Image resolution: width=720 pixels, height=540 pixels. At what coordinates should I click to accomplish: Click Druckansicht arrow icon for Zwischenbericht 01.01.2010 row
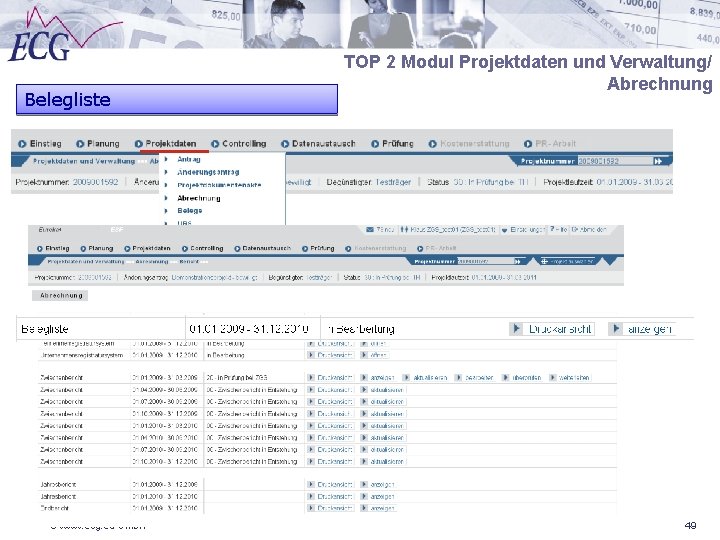[x=311, y=426]
